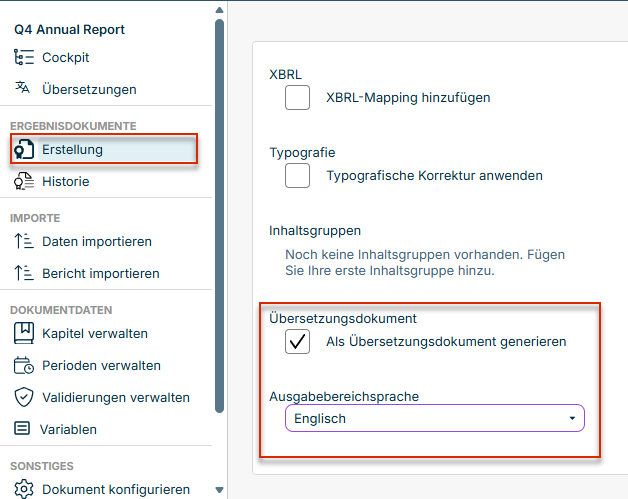Click the Inhaltsgruppen section label
The image size is (628, 499).
(315, 231)
